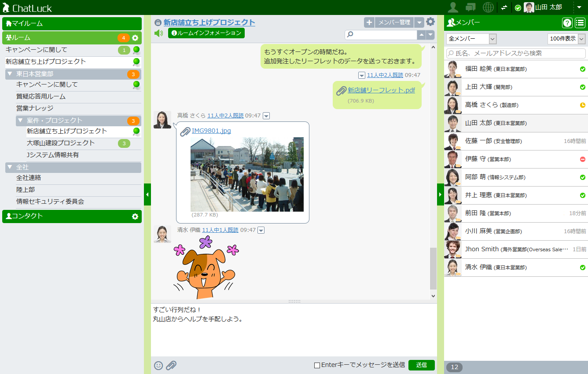Collapse the 東日本営業部 section
The image size is (588, 374).
click(x=9, y=74)
